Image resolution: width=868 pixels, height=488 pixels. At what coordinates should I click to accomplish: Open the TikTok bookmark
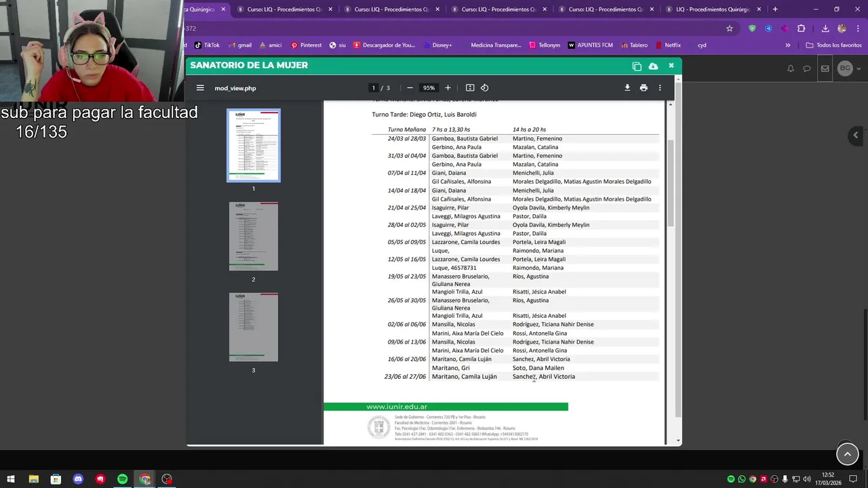(x=207, y=45)
